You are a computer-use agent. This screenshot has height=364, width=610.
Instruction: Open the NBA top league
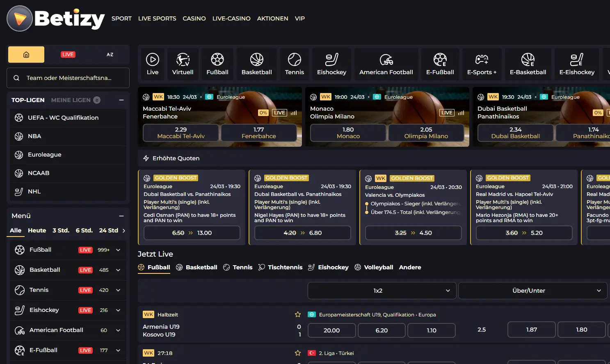[x=68, y=136]
